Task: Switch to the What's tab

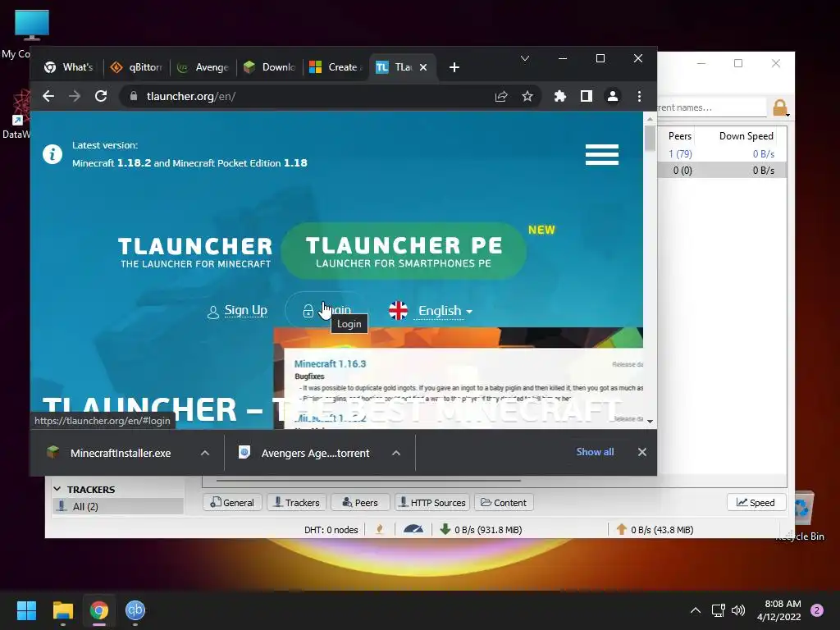Action: point(69,67)
